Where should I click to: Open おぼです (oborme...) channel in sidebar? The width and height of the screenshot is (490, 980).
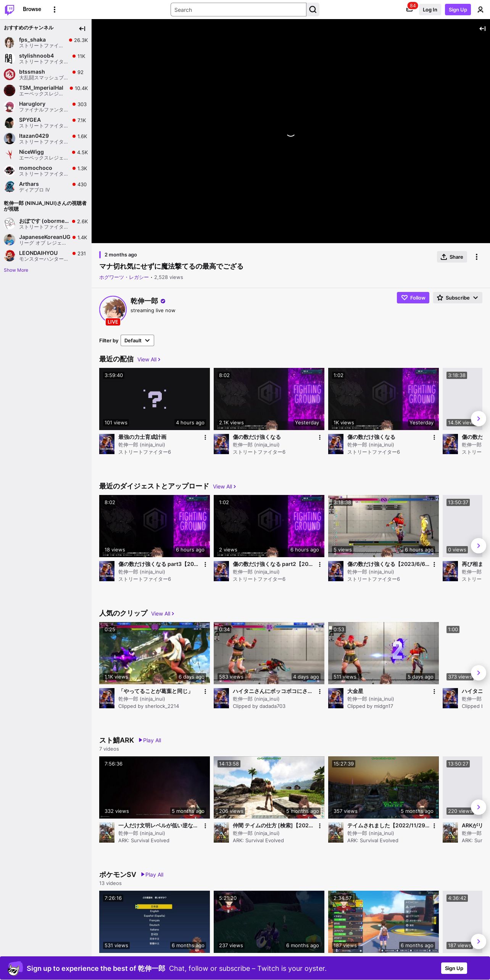46,224
